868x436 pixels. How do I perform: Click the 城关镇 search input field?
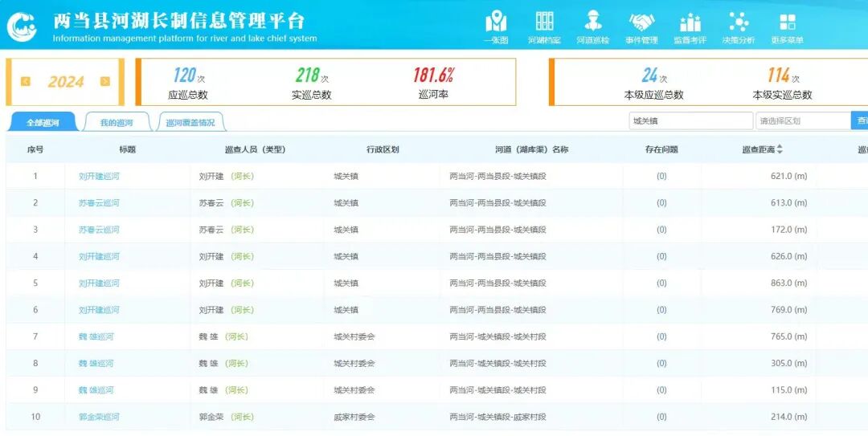click(691, 120)
